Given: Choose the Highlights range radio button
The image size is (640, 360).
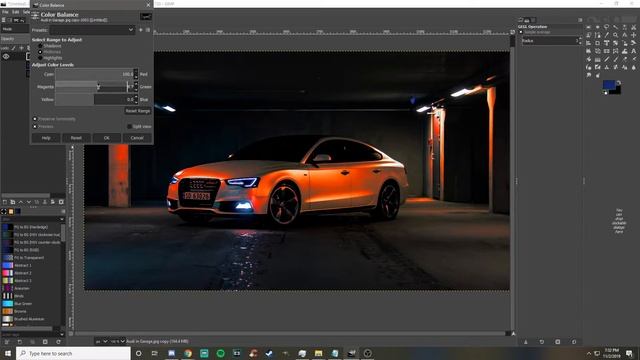Looking at the screenshot, I should pos(40,58).
